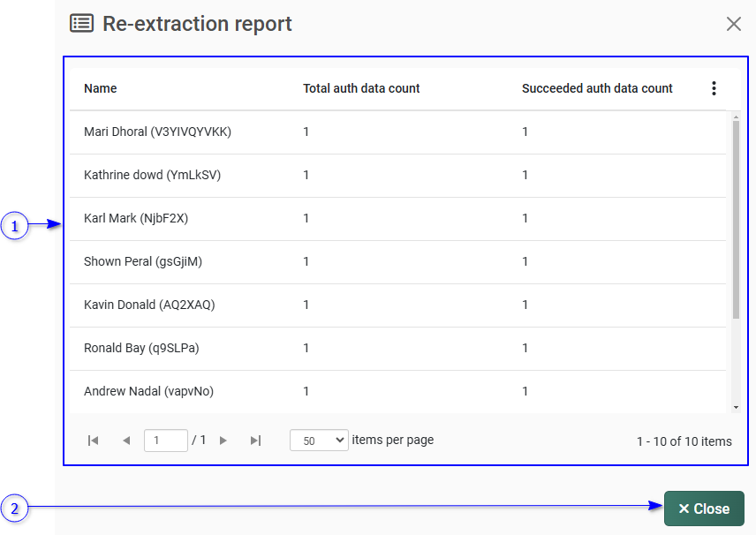The height and width of the screenshot is (535, 756).
Task: Open the column options three-dot menu
Action: (714, 88)
